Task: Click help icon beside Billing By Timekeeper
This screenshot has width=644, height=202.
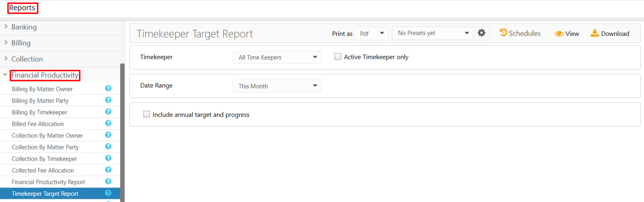Action: click(x=108, y=111)
